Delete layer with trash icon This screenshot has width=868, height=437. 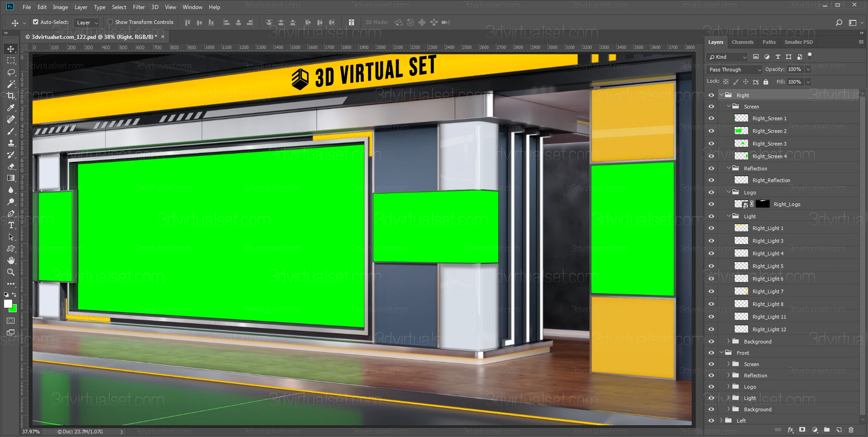(x=851, y=430)
